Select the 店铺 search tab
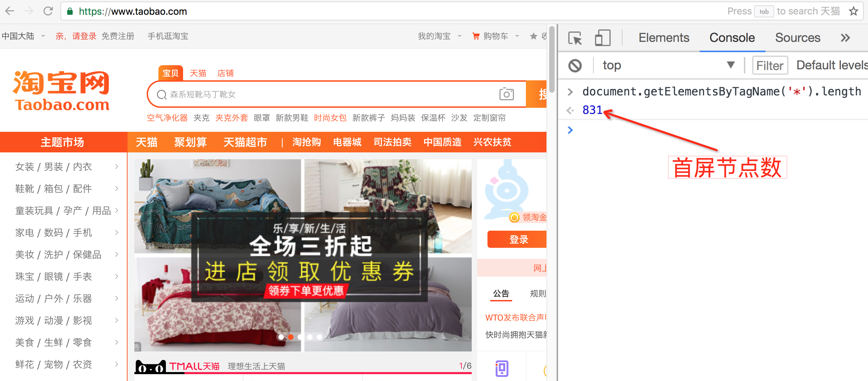Image resolution: width=868 pixels, height=381 pixels. tap(225, 73)
